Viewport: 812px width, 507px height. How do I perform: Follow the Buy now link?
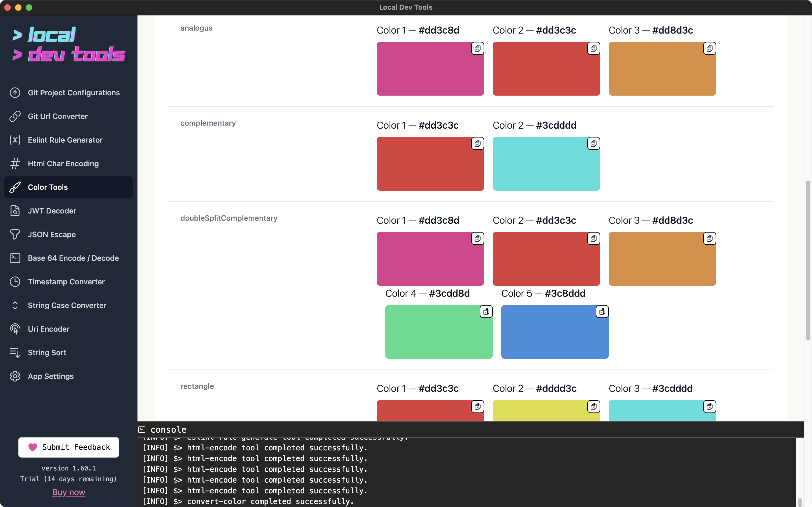point(69,492)
